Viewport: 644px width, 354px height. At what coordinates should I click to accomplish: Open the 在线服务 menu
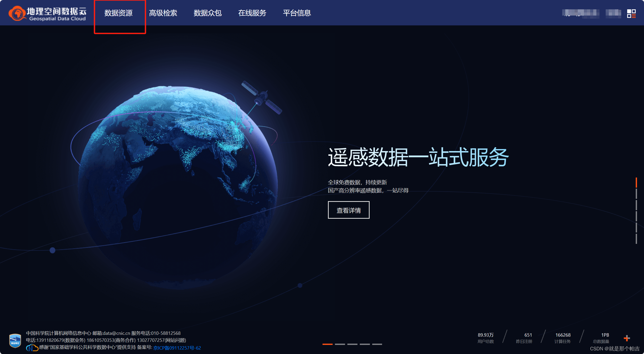pos(252,13)
